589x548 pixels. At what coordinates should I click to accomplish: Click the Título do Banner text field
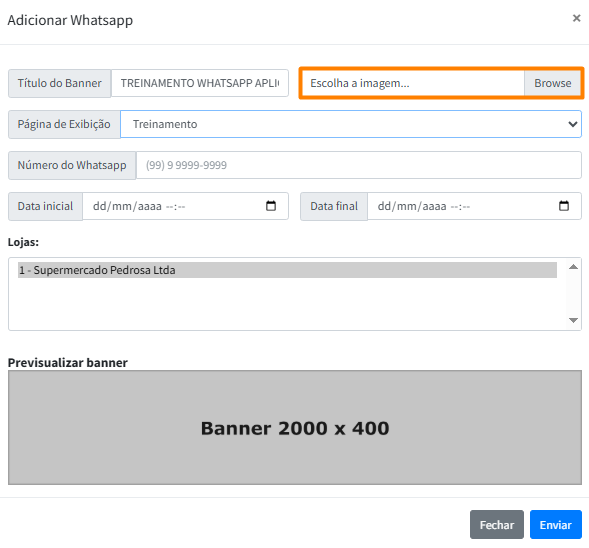200,83
